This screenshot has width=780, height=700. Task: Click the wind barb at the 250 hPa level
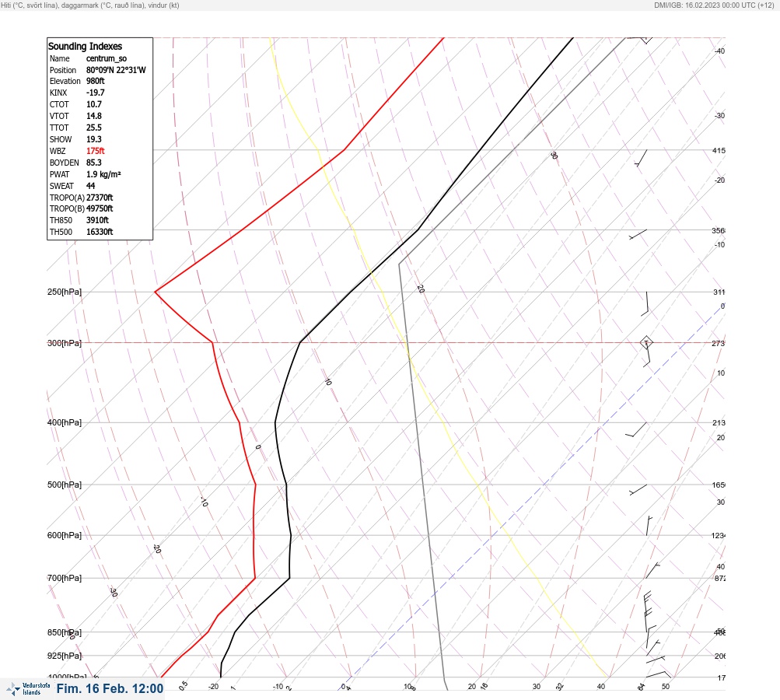pos(645,304)
